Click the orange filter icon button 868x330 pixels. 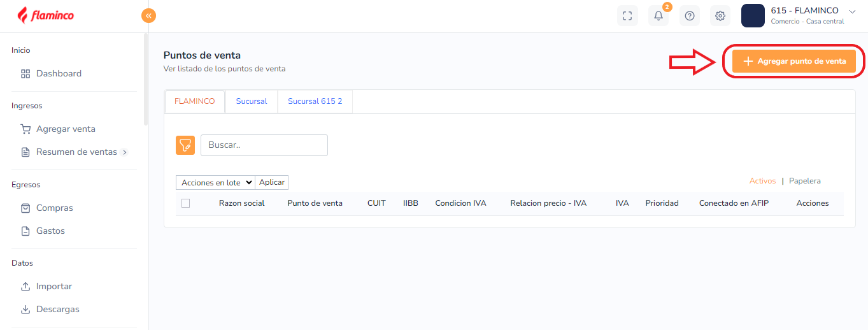click(x=185, y=145)
